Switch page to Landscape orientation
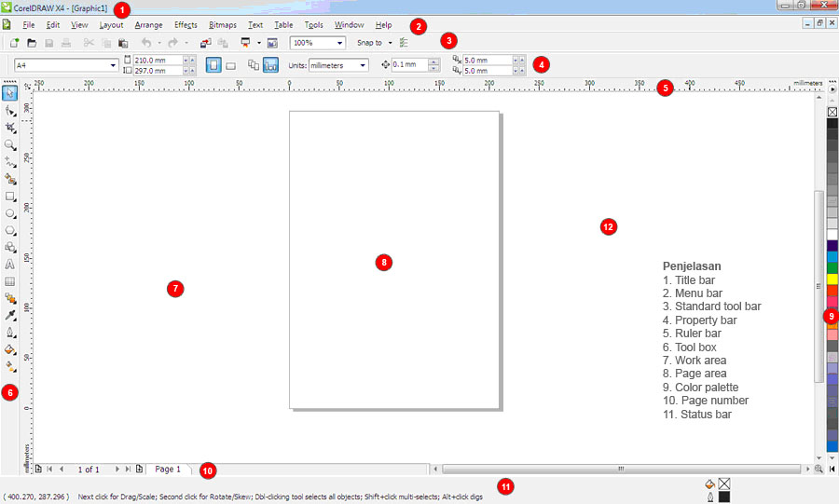Screen dimensions: 839x504 click(x=230, y=65)
